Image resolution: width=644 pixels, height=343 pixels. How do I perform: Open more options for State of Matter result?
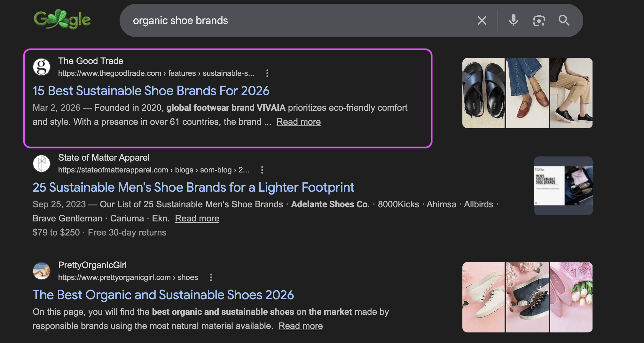[x=262, y=170]
